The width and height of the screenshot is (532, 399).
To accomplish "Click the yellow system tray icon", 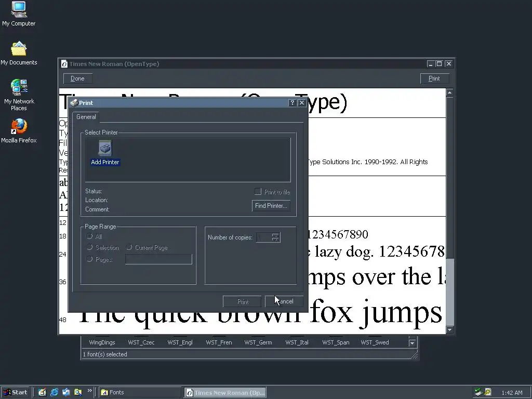I will 487,392.
